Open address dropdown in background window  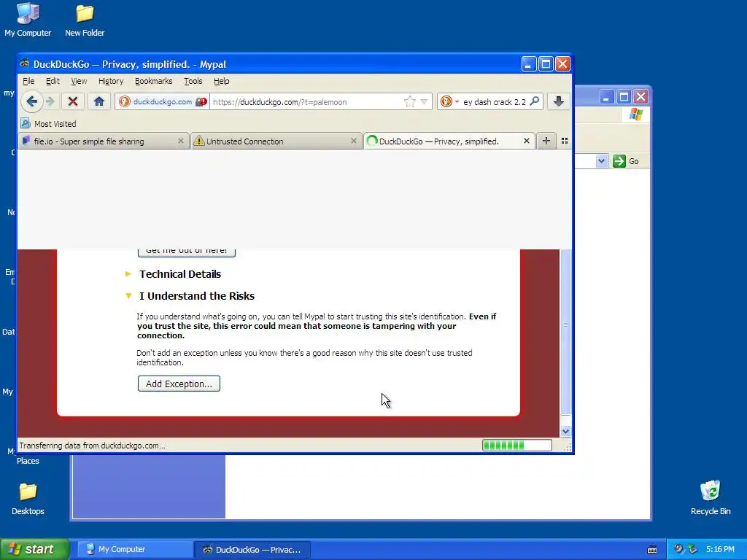pyautogui.click(x=601, y=161)
